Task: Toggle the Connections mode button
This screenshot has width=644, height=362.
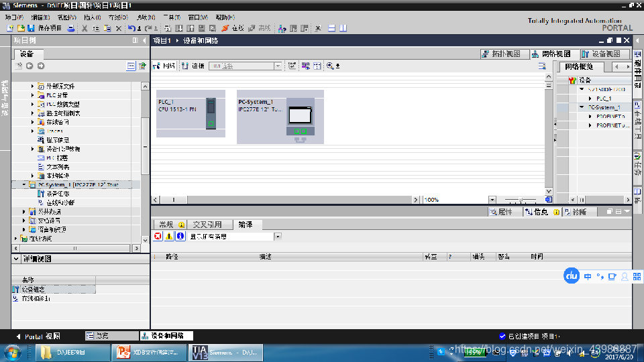Action: [193, 66]
